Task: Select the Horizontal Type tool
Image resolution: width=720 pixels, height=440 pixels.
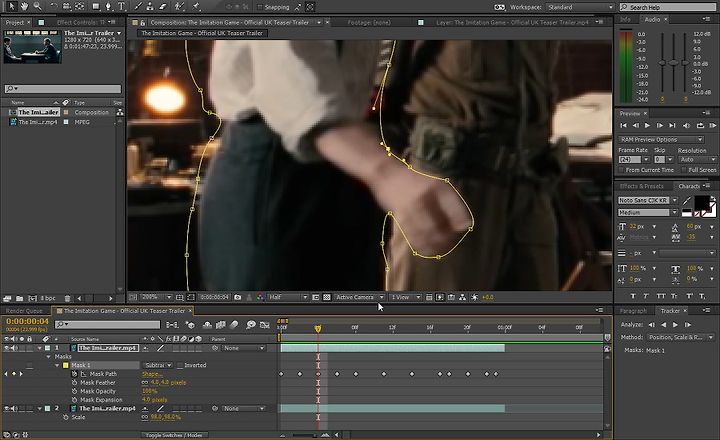Action: 121,6
